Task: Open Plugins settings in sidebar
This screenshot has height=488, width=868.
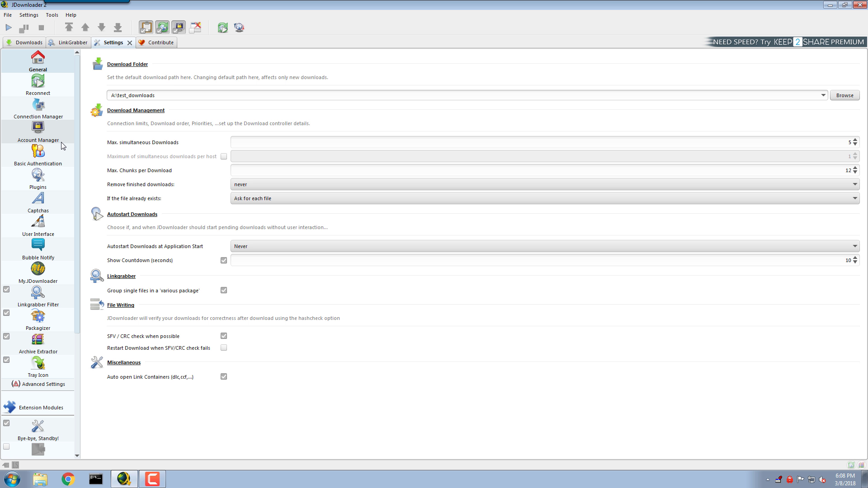Action: pyautogui.click(x=38, y=178)
